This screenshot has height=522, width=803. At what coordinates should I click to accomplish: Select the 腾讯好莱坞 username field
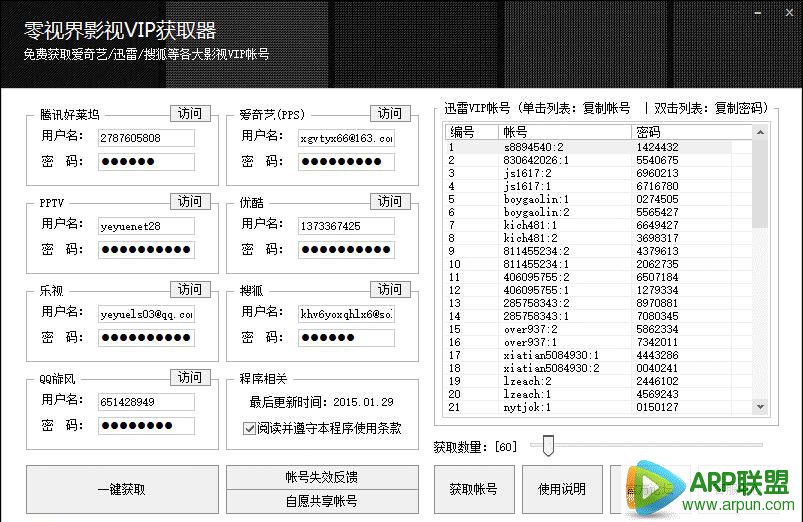[x=145, y=138]
